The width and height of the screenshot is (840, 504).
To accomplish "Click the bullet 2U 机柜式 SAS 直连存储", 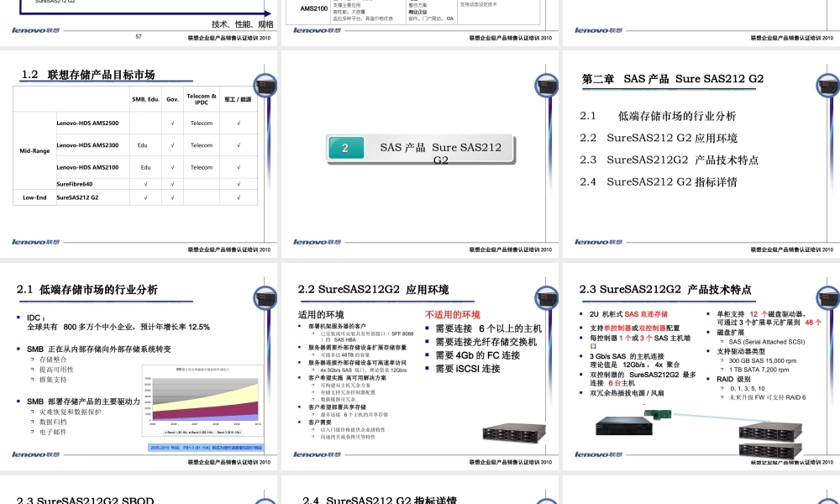I will click(x=628, y=314).
